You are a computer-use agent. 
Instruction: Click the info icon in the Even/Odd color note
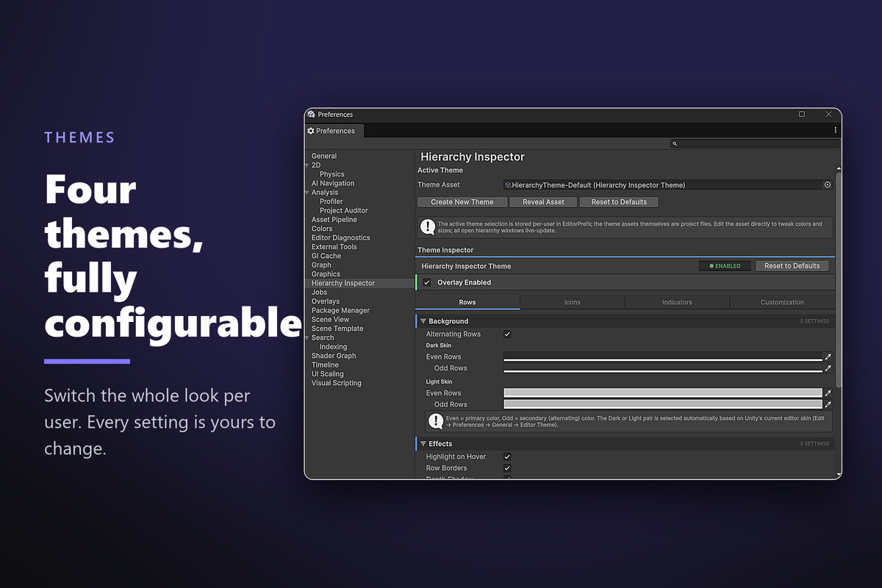pyautogui.click(x=435, y=421)
